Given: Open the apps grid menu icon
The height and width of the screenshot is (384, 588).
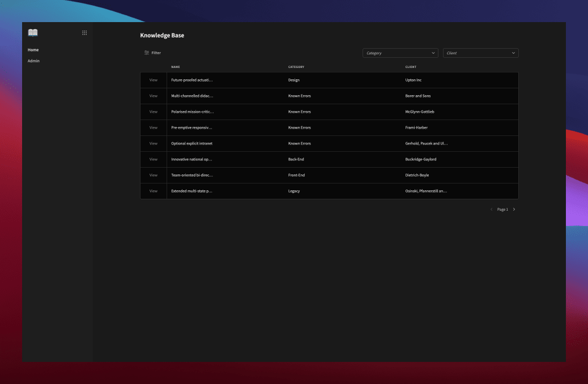Looking at the screenshot, I should point(84,33).
